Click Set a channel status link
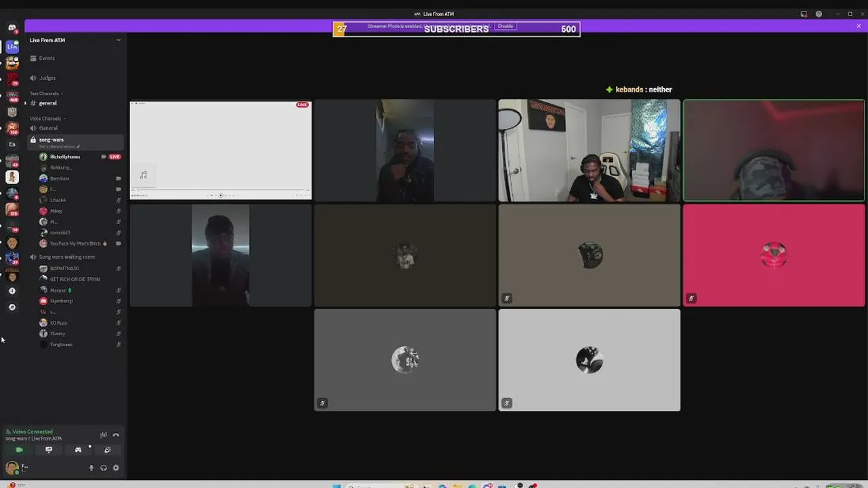The height and width of the screenshot is (488, 868). [59, 146]
